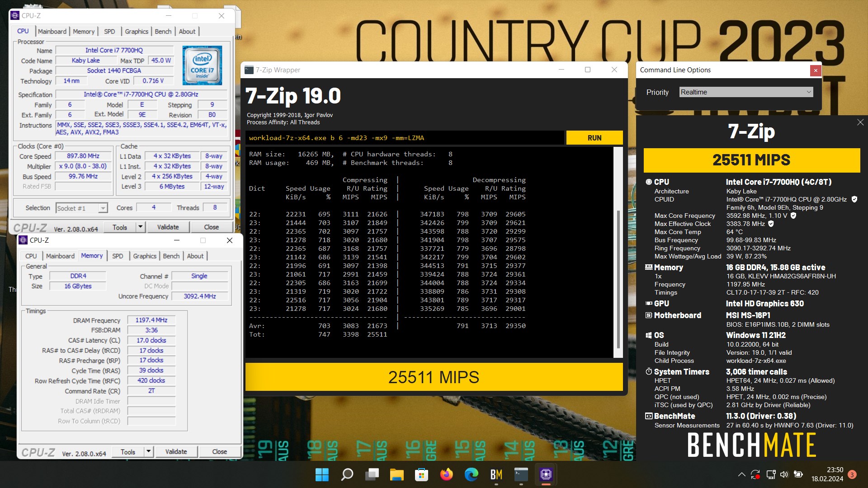Screen dimensions: 868x488
Task: Click the 1197.4 MHz DRAM Frequency value
Action: [151, 320]
